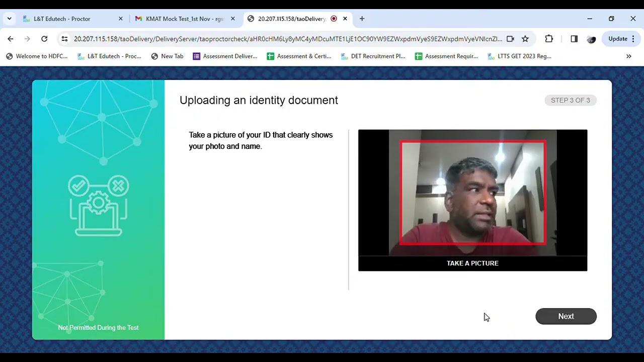Open the Chrome profile avatar

point(591,39)
